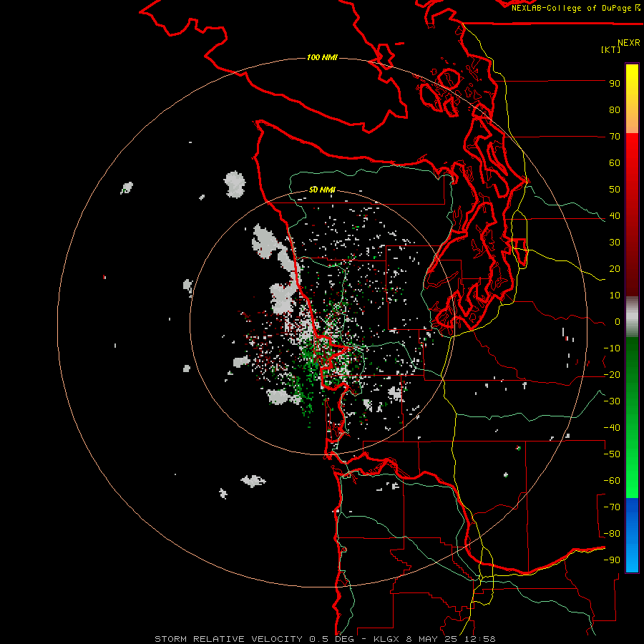The image size is (644, 644).
Task: Click the -90 value on velocity scale
Action: tap(612, 560)
